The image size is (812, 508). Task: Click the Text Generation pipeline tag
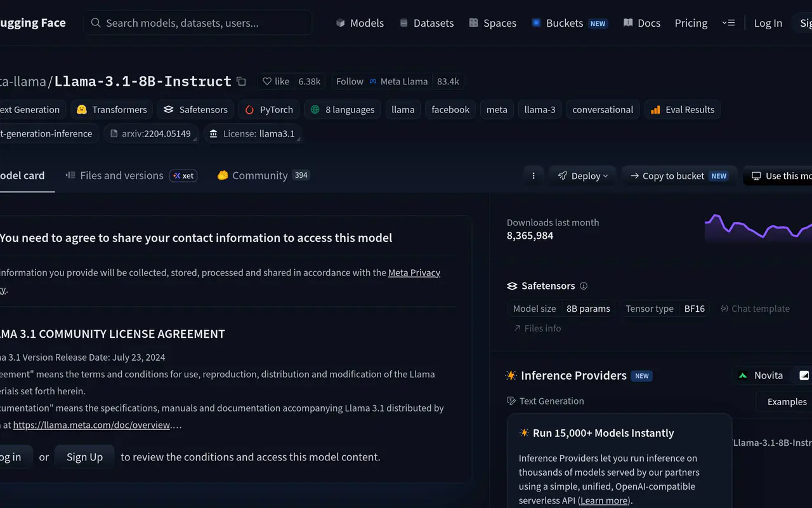click(x=32, y=109)
